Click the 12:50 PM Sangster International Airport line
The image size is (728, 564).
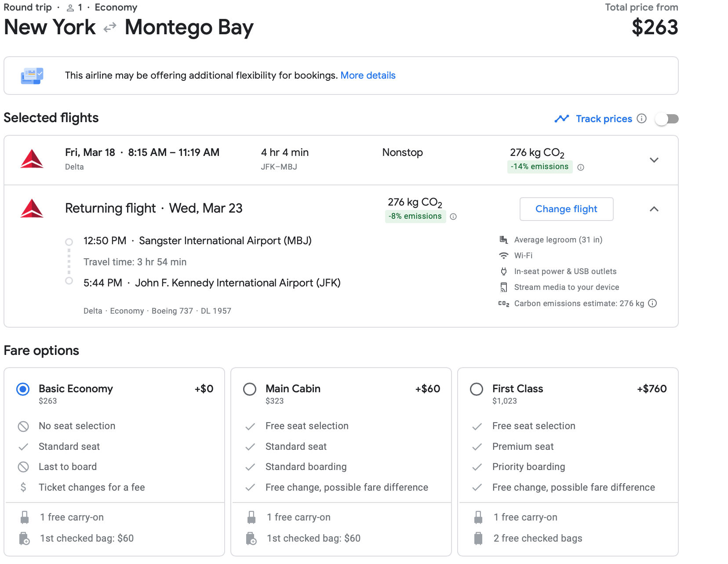coord(197,241)
